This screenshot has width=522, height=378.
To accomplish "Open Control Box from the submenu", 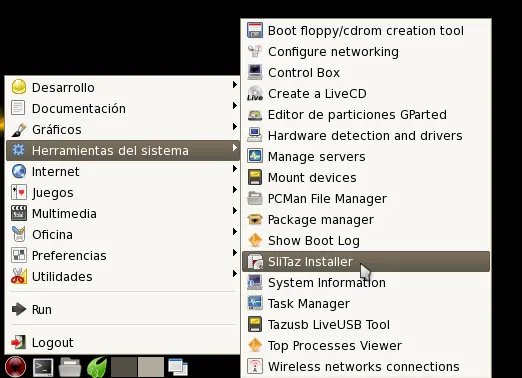I will [366, 72].
